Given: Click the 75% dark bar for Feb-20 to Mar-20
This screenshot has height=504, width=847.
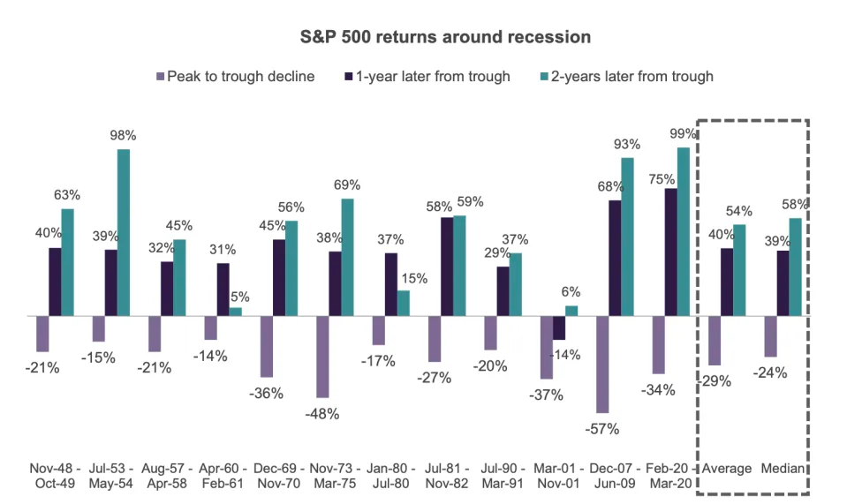Looking at the screenshot, I should 671,252.
